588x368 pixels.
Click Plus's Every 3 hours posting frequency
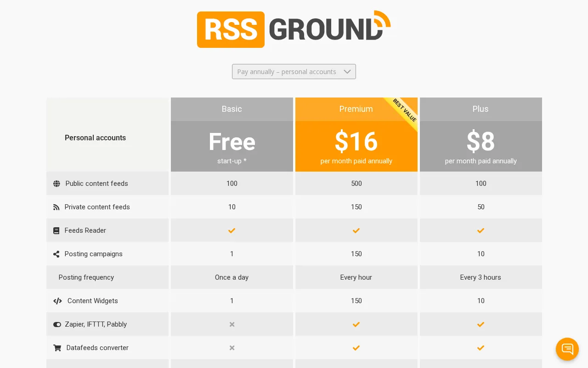[x=481, y=277]
